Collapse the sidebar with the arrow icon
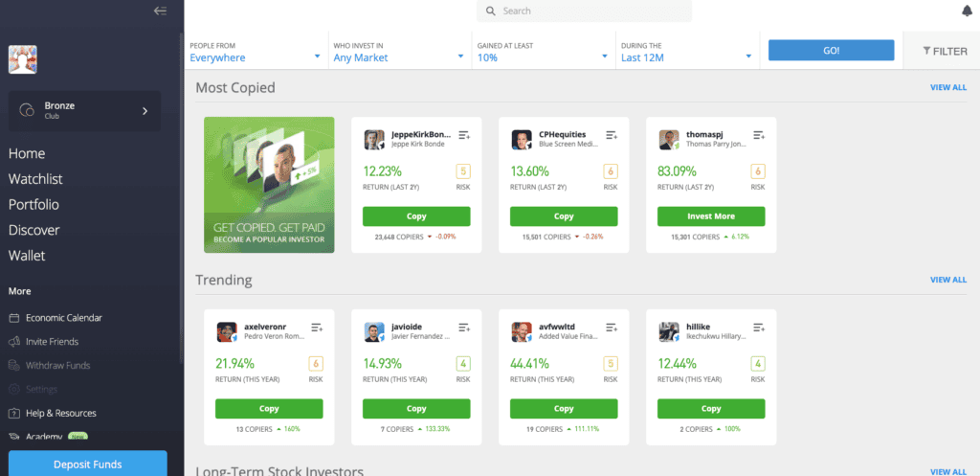This screenshot has height=476, width=980. [160, 11]
